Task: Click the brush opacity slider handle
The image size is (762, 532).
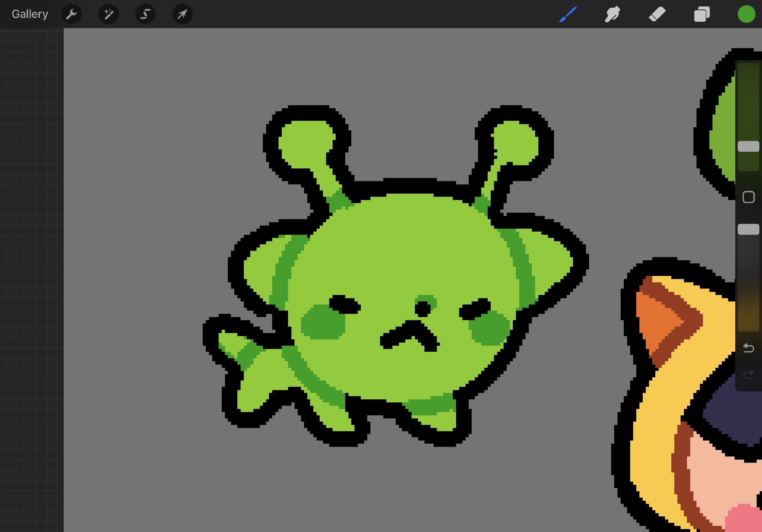Action: tap(748, 229)
